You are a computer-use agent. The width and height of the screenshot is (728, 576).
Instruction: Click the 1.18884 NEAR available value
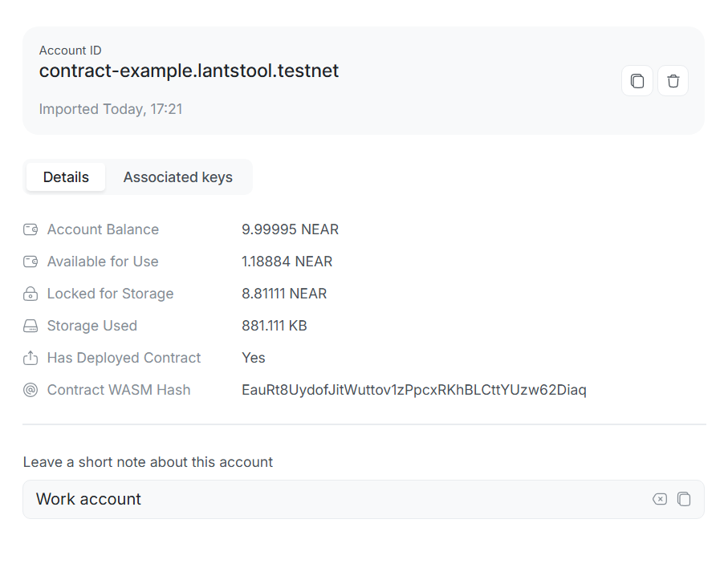click(287, 262)
